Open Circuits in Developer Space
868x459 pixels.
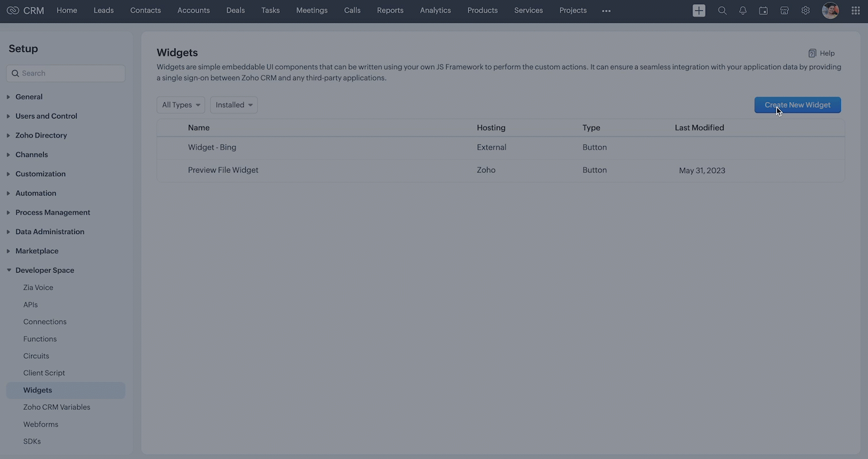point(36,356)
